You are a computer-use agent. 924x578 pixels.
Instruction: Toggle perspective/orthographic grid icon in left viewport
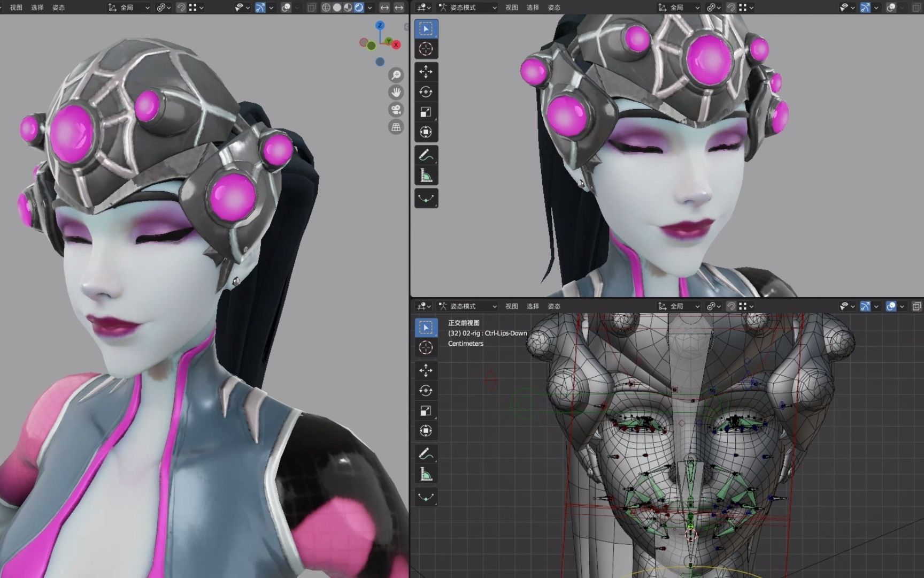[x=396, y=127]
